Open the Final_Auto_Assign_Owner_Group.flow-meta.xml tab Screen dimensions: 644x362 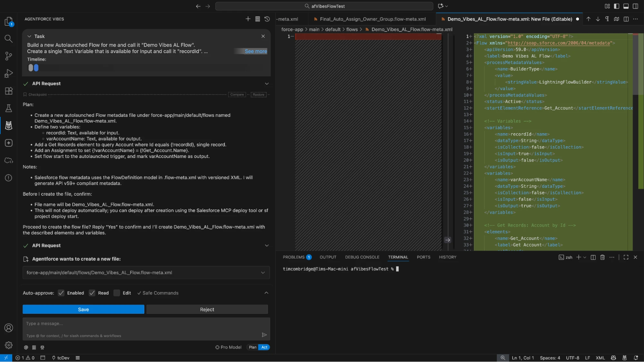click(x=373, y=19)
